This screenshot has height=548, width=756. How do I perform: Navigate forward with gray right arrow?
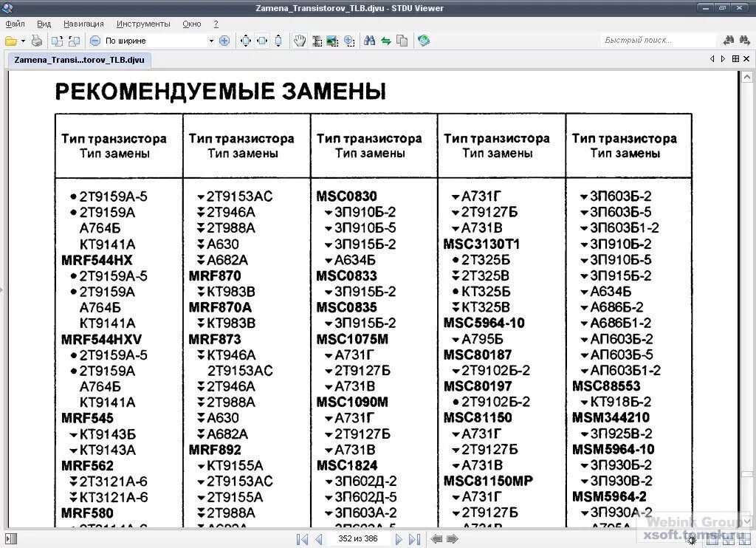453,539
